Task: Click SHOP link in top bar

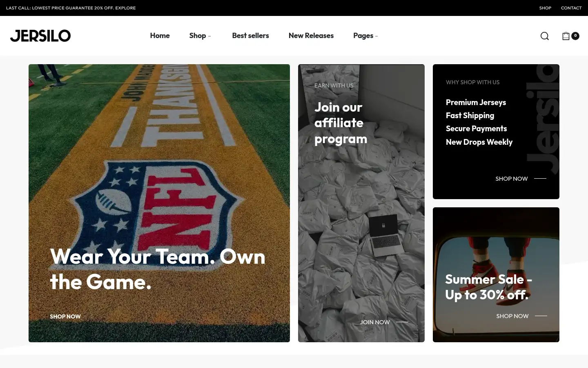Action: point(545,8)
